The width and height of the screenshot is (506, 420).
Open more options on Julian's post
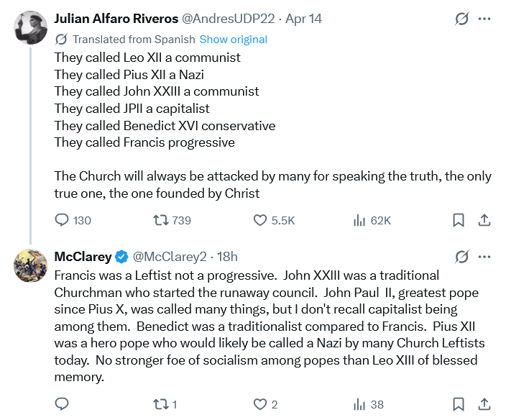pos(485,19)
